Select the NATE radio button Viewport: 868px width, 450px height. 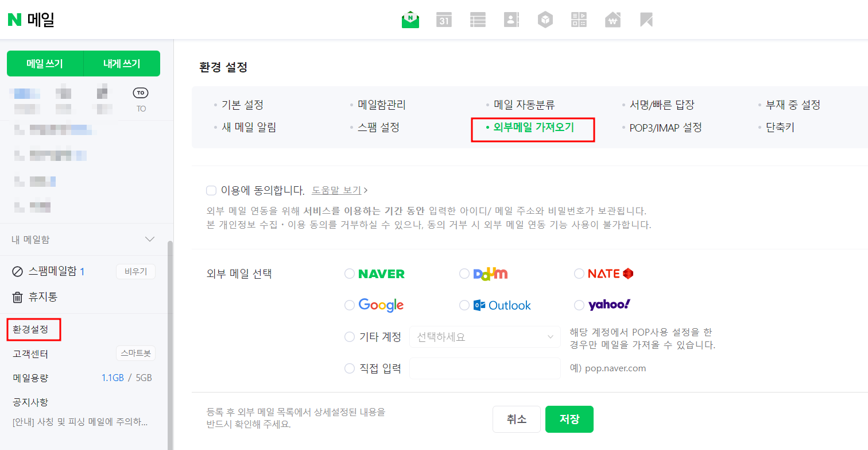tap(579, 274)
